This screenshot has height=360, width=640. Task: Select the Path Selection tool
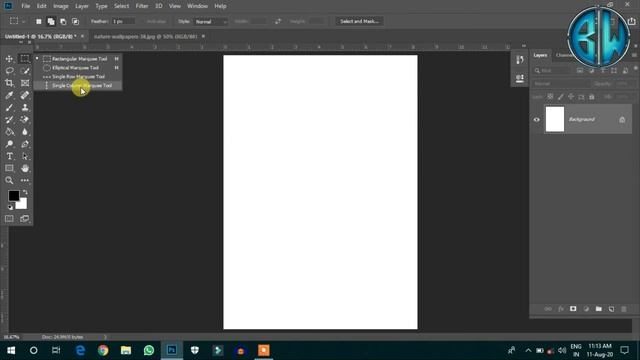pyautogui.click(x=25, y=156)
